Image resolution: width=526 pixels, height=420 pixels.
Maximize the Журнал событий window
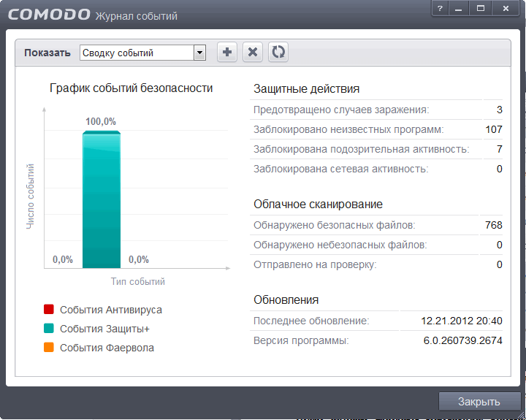pos(481,8)
